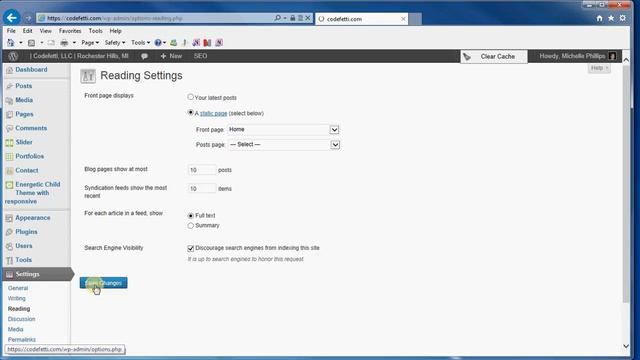The image size is (640, 360).
Task: Expand the Page menu in command bar
Action: (90, 42)
